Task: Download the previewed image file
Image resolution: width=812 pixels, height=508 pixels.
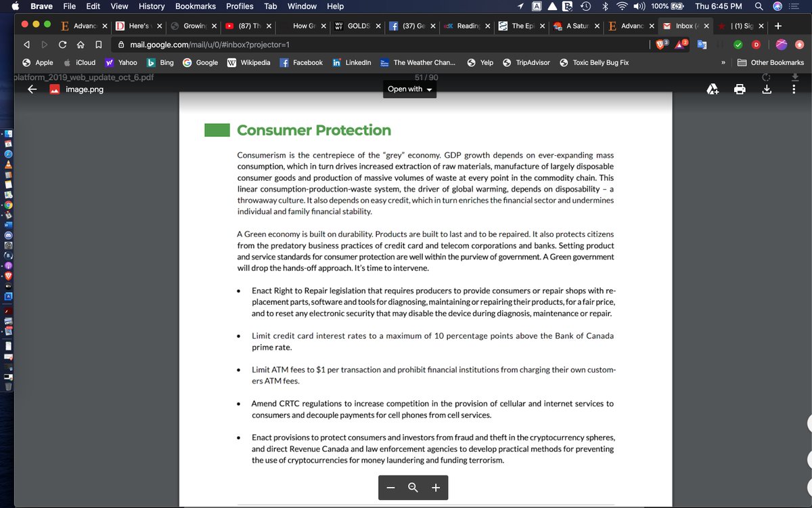Action: (x=767, y=89)
